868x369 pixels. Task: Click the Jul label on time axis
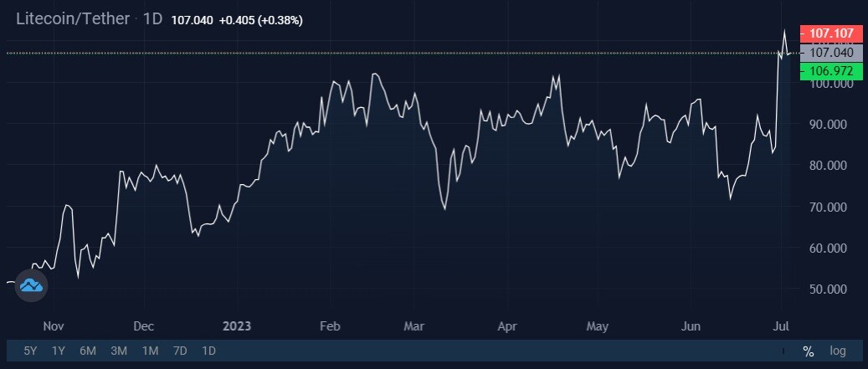[781, 326]
